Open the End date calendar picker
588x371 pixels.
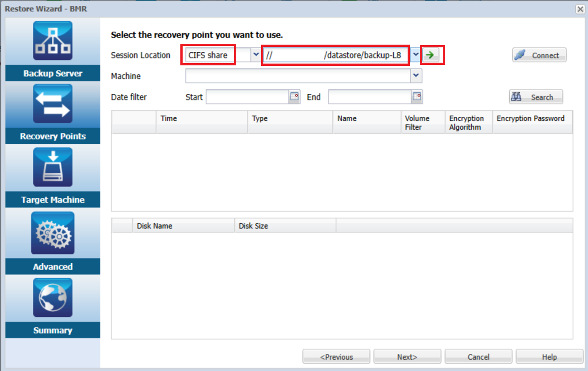pos(417,96)
